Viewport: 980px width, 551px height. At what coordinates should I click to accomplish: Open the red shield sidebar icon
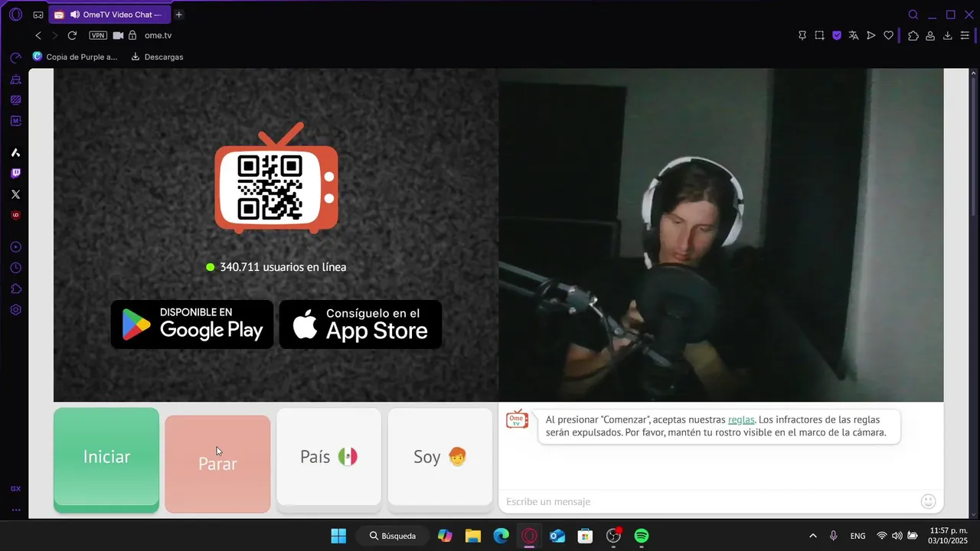click(x=15, y=215)
